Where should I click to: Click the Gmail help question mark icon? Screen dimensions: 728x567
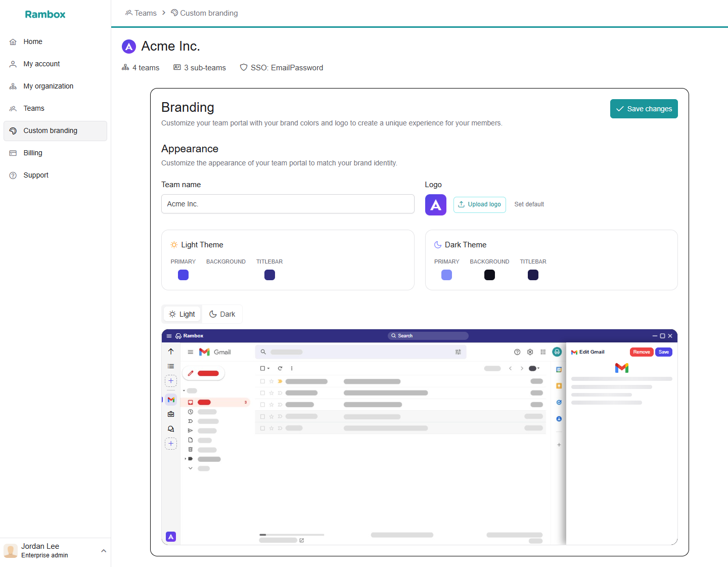(x=517, y=352)
